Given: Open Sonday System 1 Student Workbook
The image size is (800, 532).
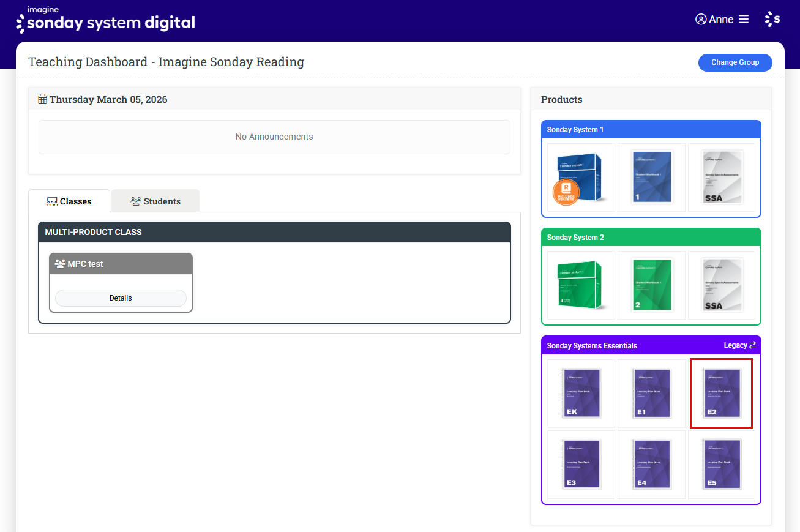Looking at the screenshot, I should [x=651, y=178].
